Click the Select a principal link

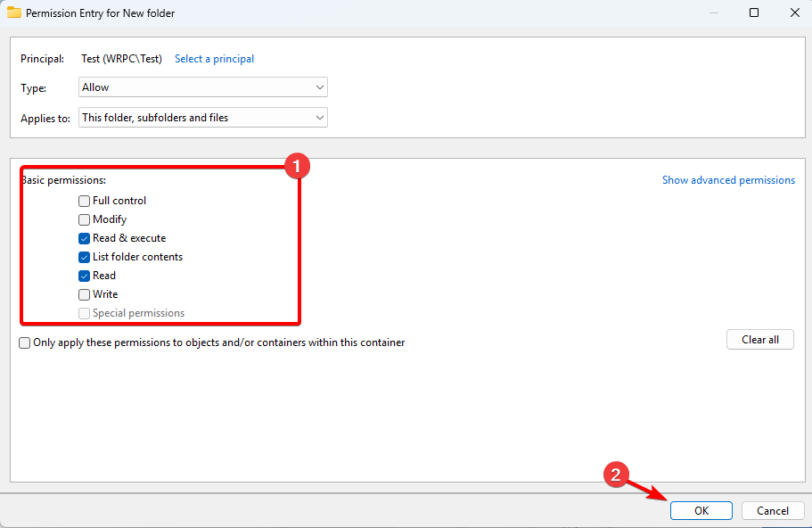coord(215,59)
